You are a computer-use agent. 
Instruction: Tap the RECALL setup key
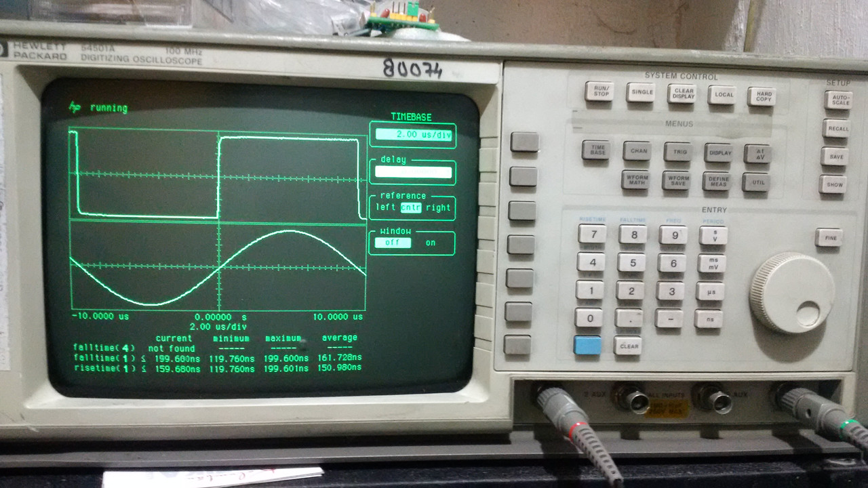[x=836, y=128]
